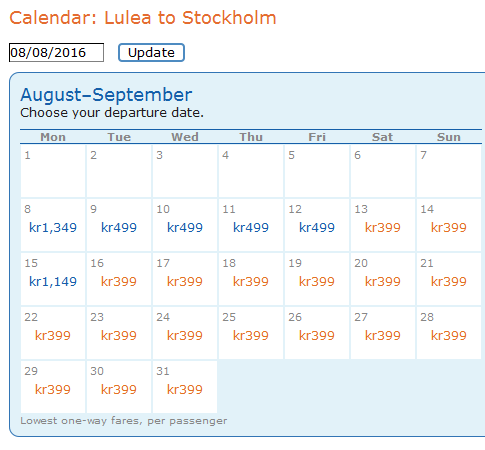The width and height of the screenshot is (485, 450).
Task: Select the kr399 fare on Monday 22
Action: [53, 336]
